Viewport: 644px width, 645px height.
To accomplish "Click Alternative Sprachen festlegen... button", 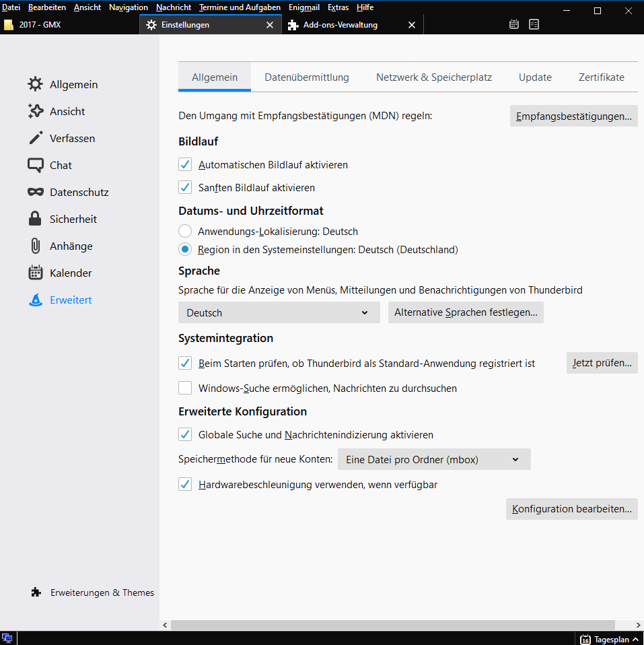I will coord(466,312).
